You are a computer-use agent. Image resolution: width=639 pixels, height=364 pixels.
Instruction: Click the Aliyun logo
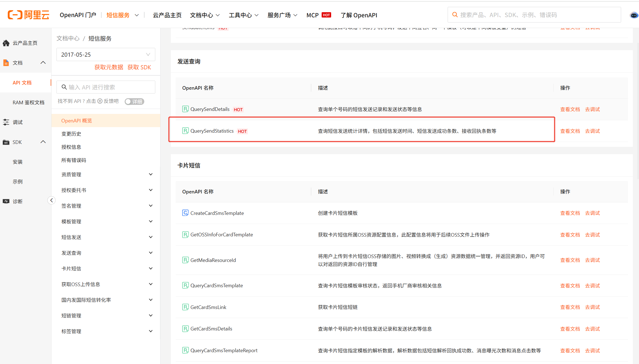click(28, 15)
